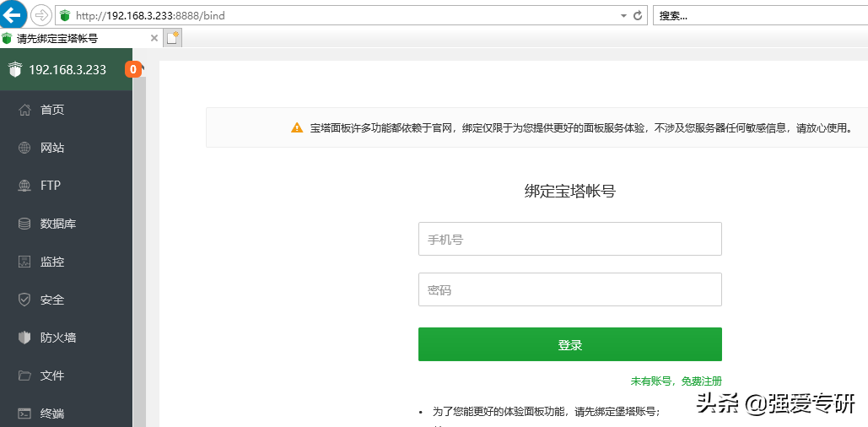The width and height of the screenshot is (868, 427).
Task: Click the FTP icon in the sidebar
Action: pyautogui.click(x=24, y=186)
